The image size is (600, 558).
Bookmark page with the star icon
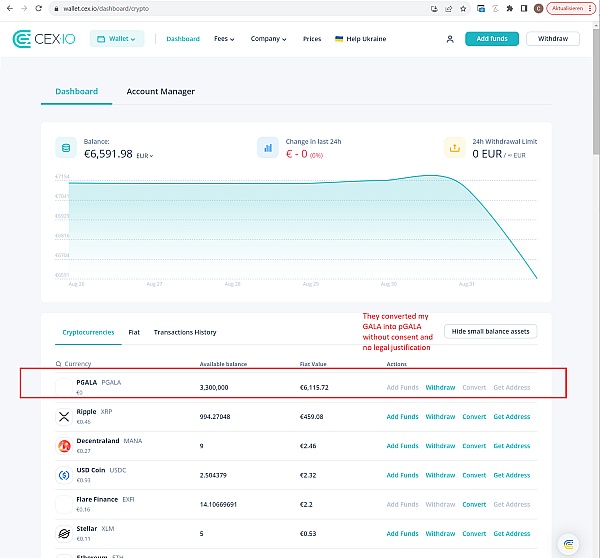point(463,8)
